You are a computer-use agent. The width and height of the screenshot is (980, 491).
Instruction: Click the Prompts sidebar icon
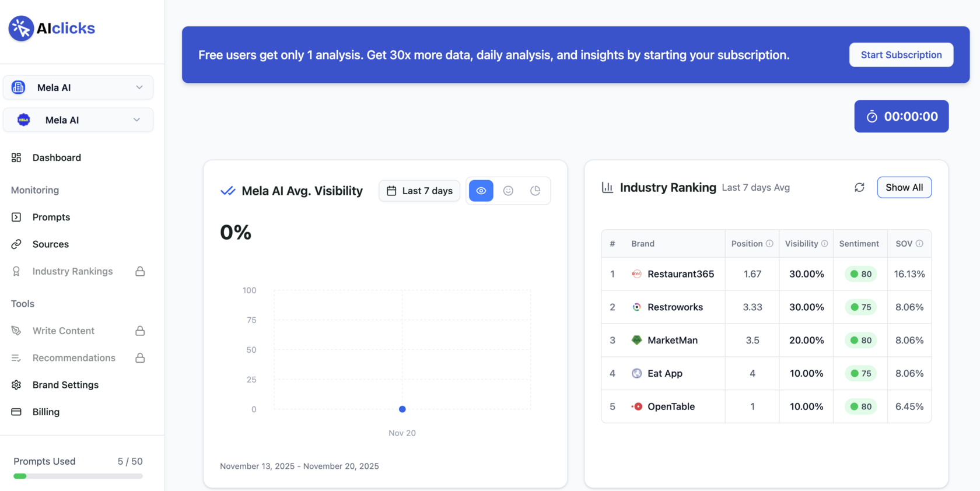16,217
